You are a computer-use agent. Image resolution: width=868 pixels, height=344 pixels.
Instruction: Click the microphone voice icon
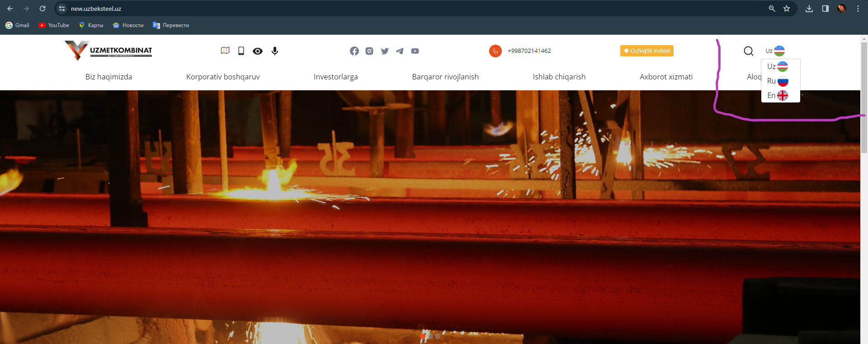pyautogui.click(x=275, y=51)
